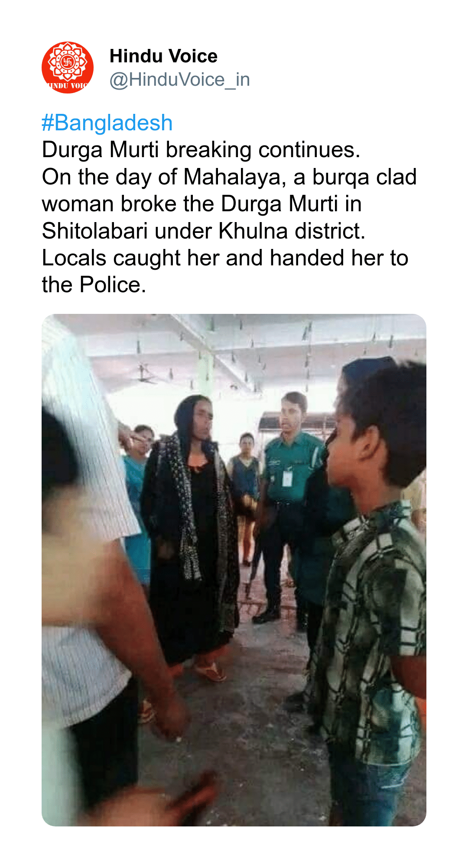Image resolution: width=468 pixels, height=868 pixels.
Task: Select the line 'Locals caught her and handed her to'
Action: 225,258
